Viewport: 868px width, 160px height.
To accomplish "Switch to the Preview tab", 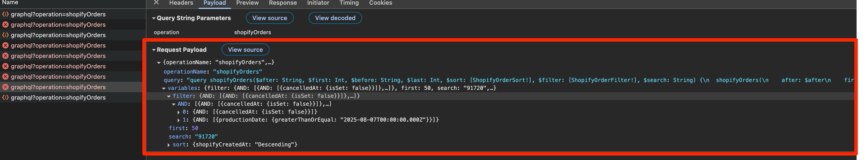I will pos(247,3).
